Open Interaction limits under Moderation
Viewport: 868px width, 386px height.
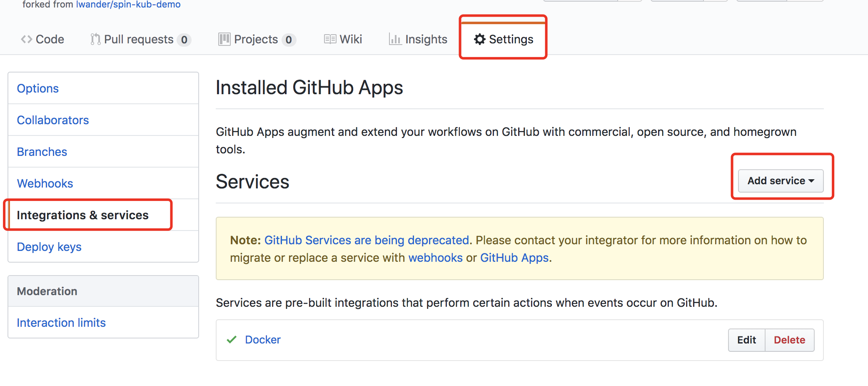(61, 323)
